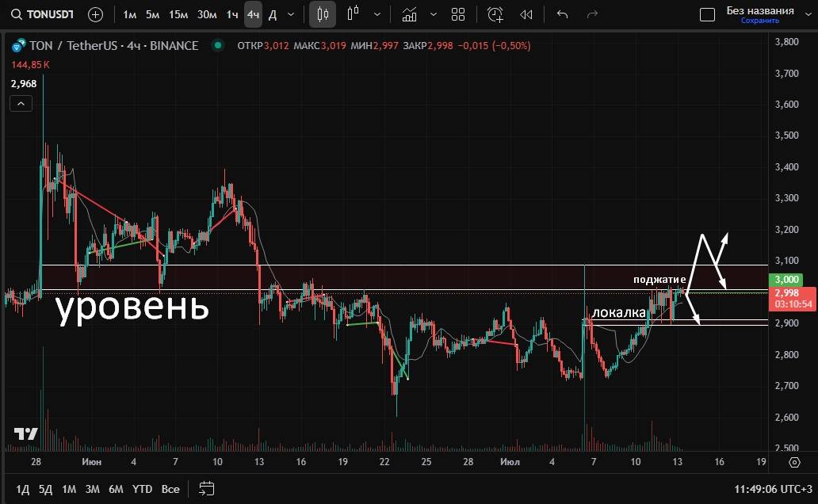Screen dimensions: 818x504
Task: Undo the last action with the left arrow
Action: click(x=562, y=14)
